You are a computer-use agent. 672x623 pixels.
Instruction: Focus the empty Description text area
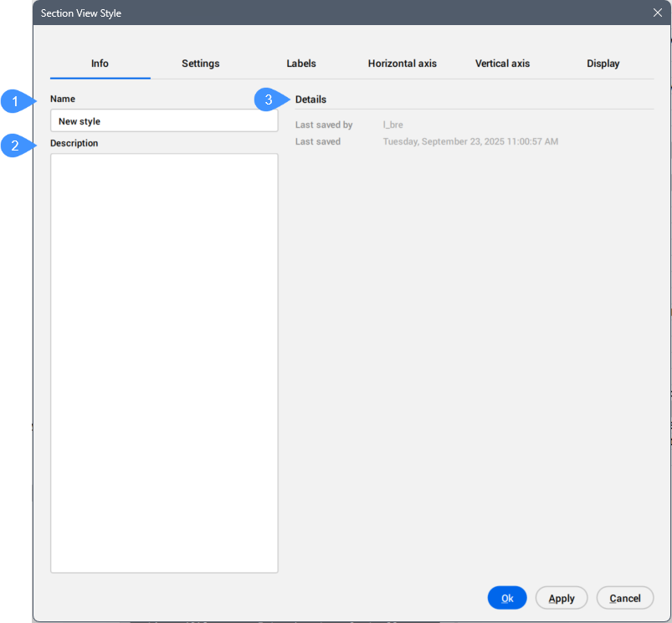pyautogui.click(x=164, y=363)
